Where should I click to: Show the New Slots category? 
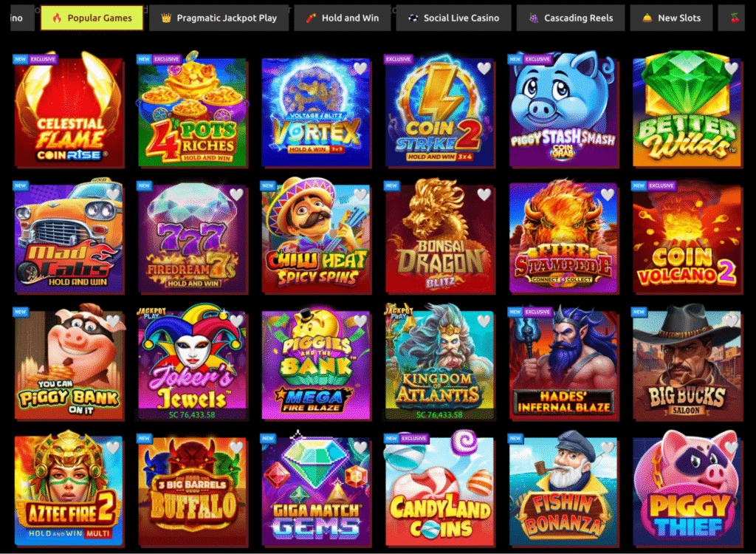[671, 18]
